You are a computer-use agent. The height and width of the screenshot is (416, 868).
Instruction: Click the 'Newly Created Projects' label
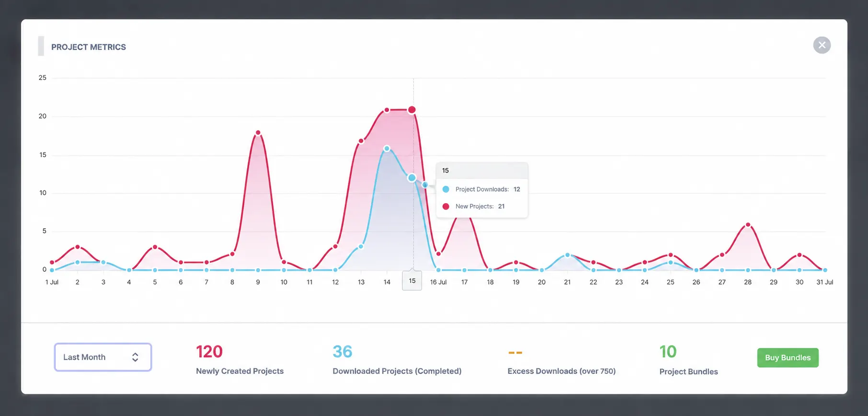click(x=240, y=371)
